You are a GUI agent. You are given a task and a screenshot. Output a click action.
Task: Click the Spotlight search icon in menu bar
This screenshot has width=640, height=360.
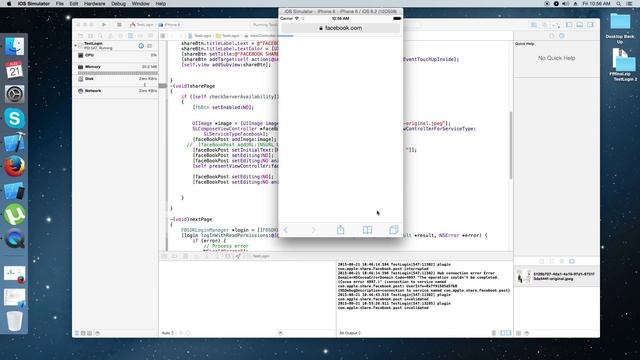click(619, 4)
